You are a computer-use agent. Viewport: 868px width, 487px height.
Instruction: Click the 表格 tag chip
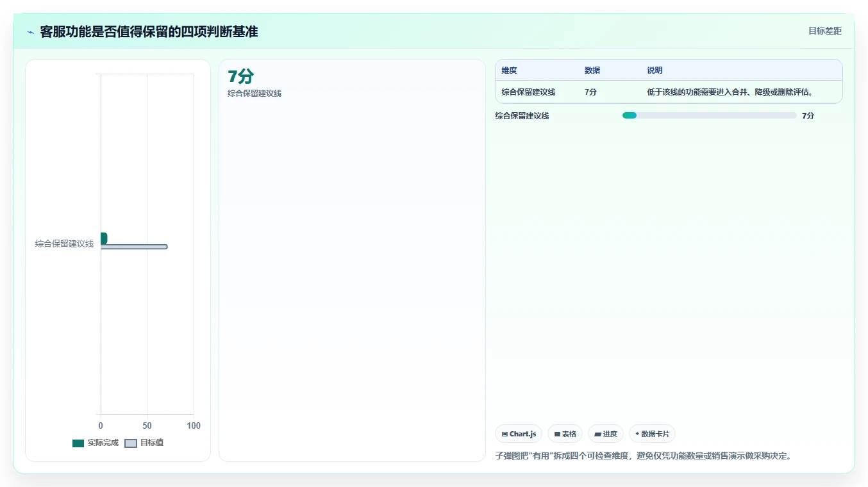coord(565,434)
